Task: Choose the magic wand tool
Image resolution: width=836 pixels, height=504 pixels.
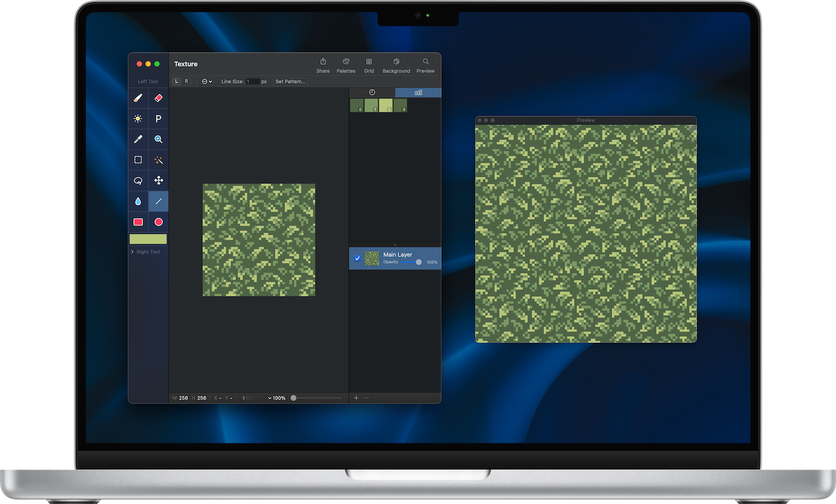Action: coord(159,160)
